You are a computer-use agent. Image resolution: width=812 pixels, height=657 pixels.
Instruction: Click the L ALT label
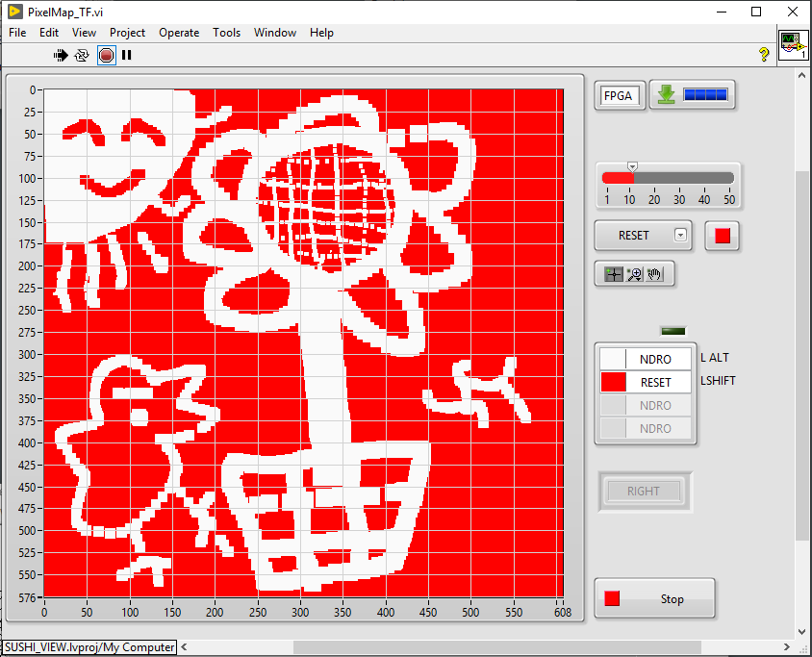click(x=715, y=358)
